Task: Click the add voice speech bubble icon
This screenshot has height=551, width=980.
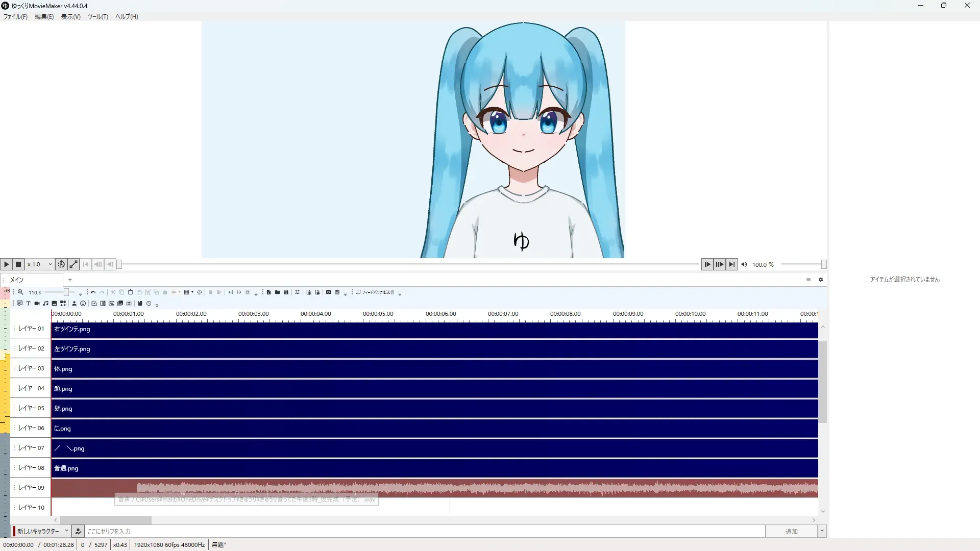Action: 19,304
